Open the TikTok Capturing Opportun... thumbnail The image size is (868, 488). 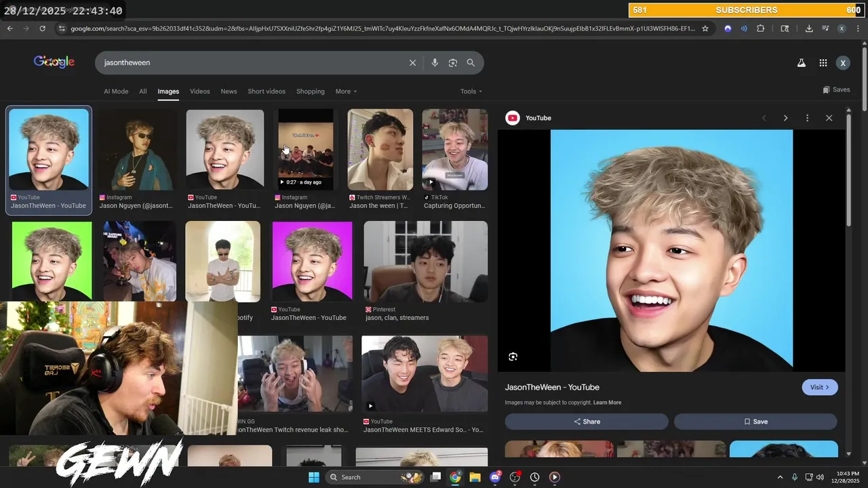(x=455, y=150)
